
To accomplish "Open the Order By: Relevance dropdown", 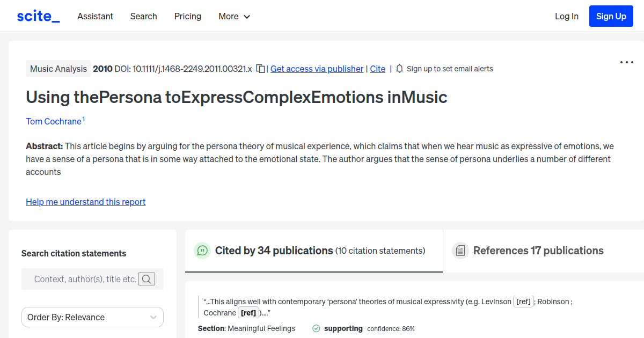I will click(x=92, y=317).
